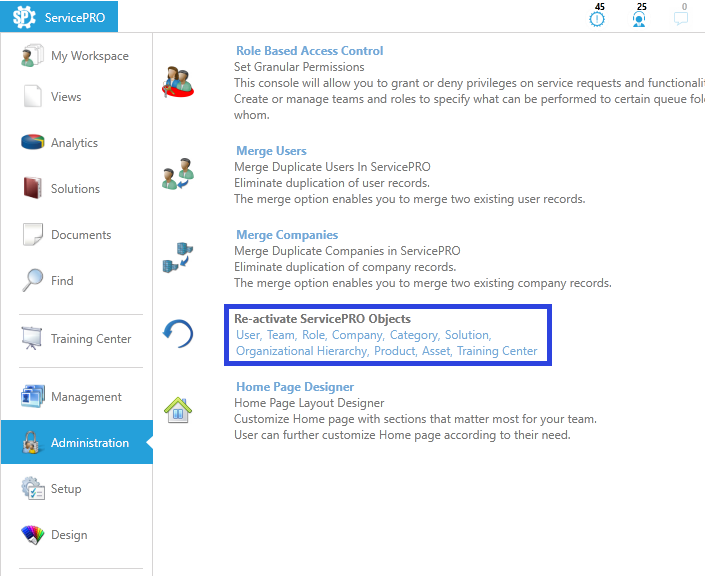
Task: Select the Administration sidebar item
Action: (x=77, y=442)
